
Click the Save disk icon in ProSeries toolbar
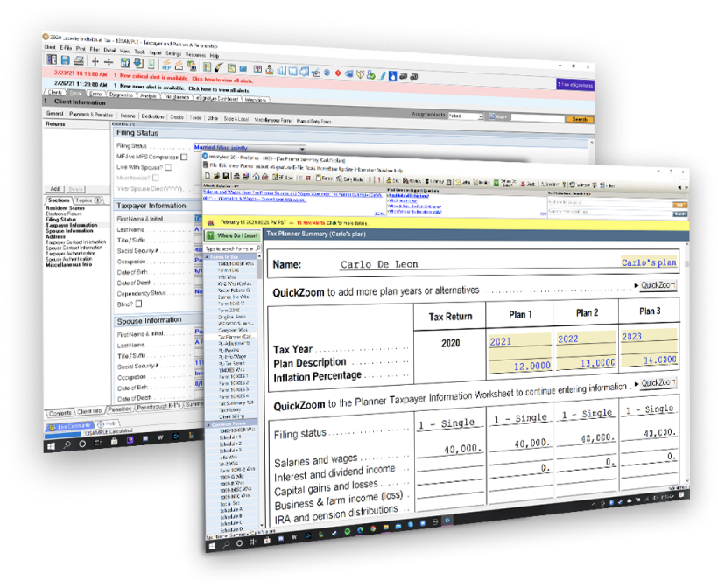tap(225, 176)
